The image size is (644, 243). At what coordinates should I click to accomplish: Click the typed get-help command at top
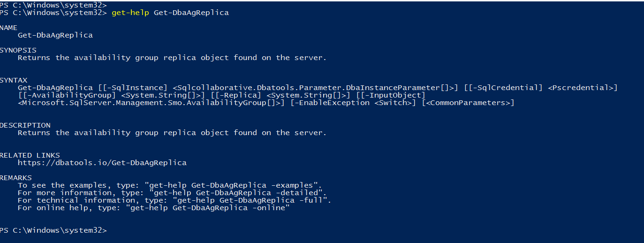tap(170, 13)
